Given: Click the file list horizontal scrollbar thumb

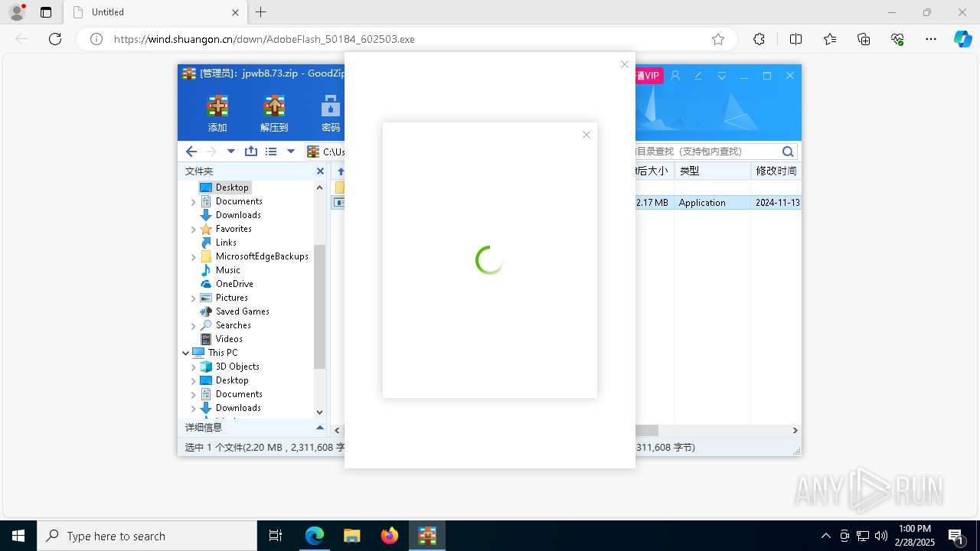Looking at the screenshot, I should [646, 430].
